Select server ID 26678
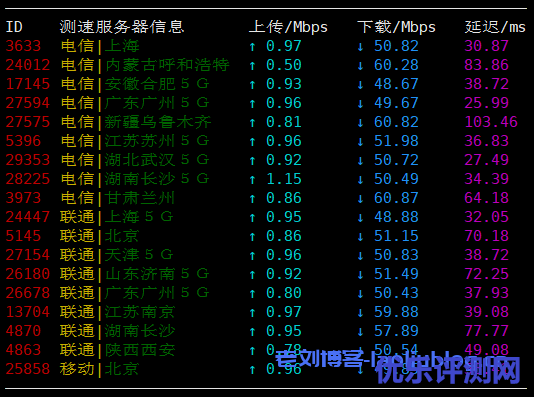Image resolution: width=534 pixels, height=397 pixels. [x=28, y=293]
